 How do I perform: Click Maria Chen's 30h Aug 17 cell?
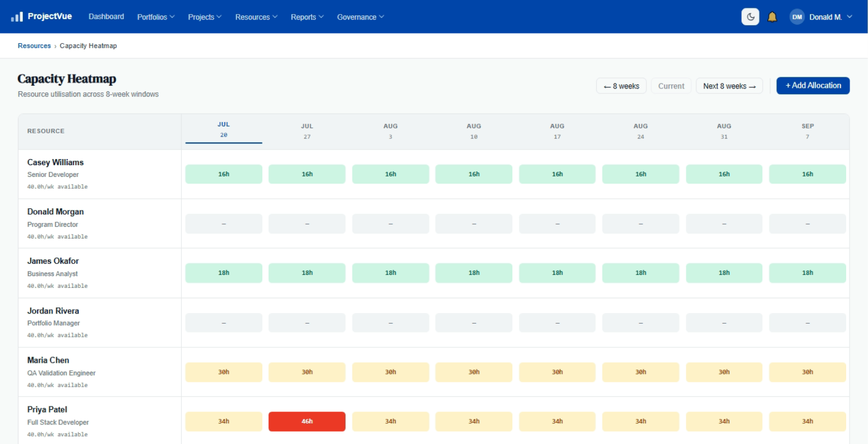click(x=557, y=372)
